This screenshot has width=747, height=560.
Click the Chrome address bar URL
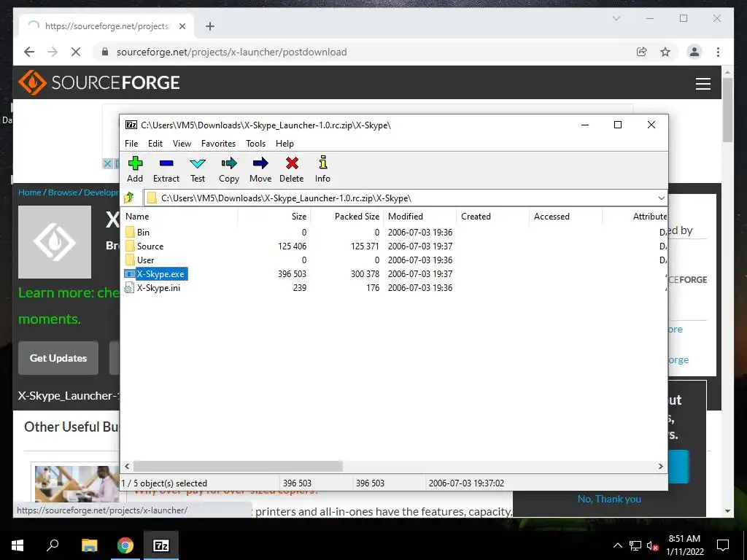231,52
